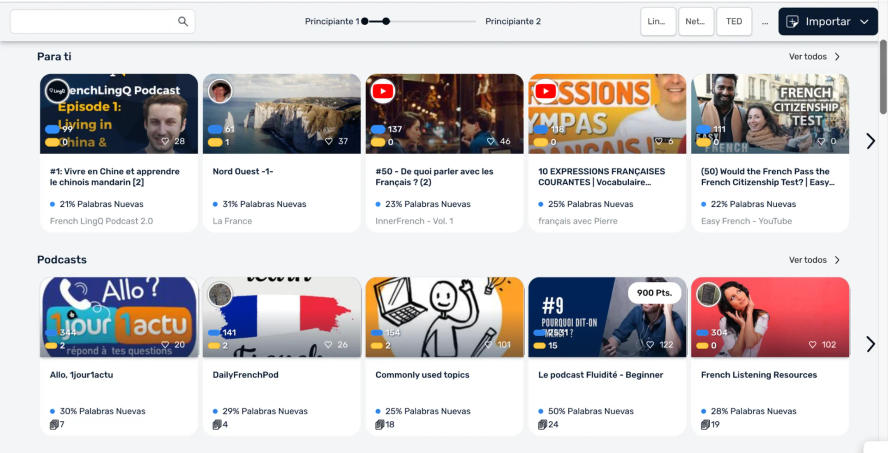Click the search magnifier icon
Viewport: 888px width, 453px height.
coord(182,22)
